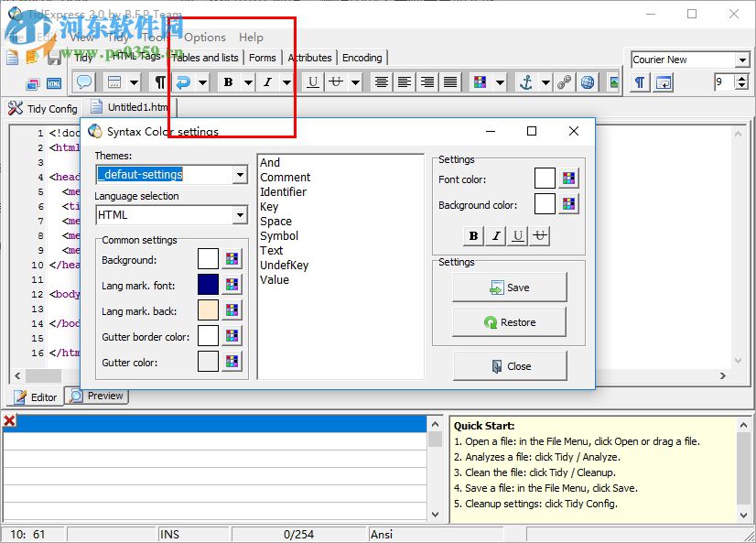Insert a hyperlink with the link icon
This screenshot has width=756, height=543.
pyautogui.click(x=565, y=81)
